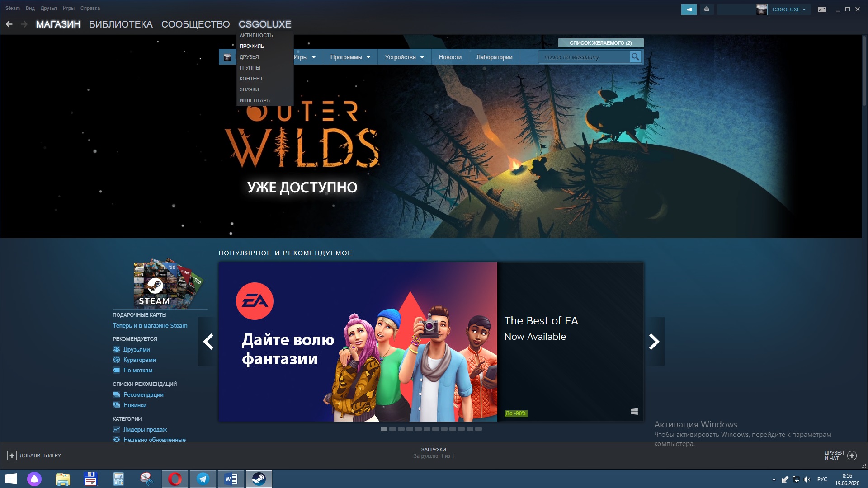Expand the Устройства dropdown
Image resolution: width=868 pixels, height=488 pixels.
click(x=405, y=57)
